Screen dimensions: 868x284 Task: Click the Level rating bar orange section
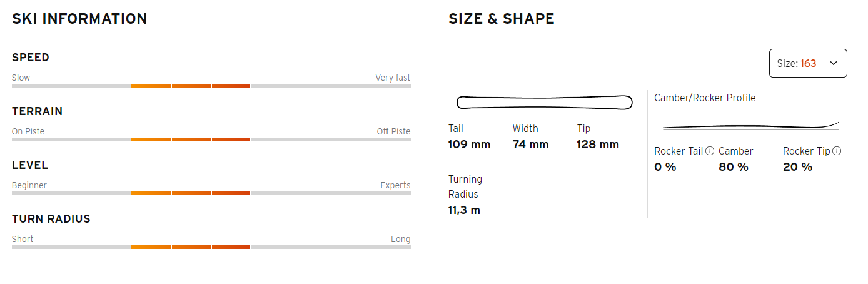pyautogui.click(x=191, y=193)
